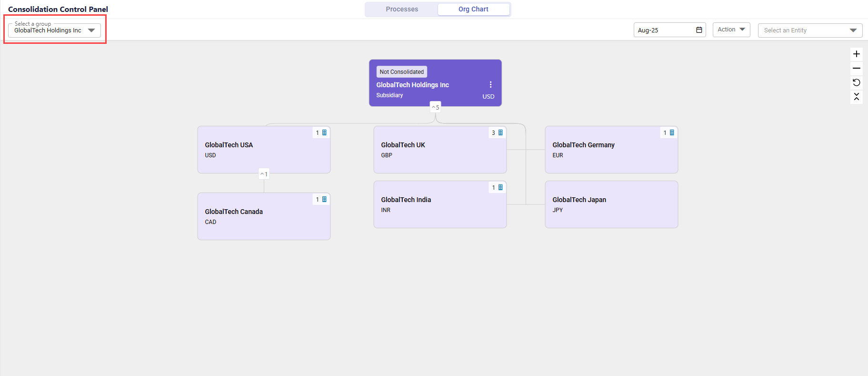Click the GlobalTech Holdings Inc node title

click(x=412, y=85)
